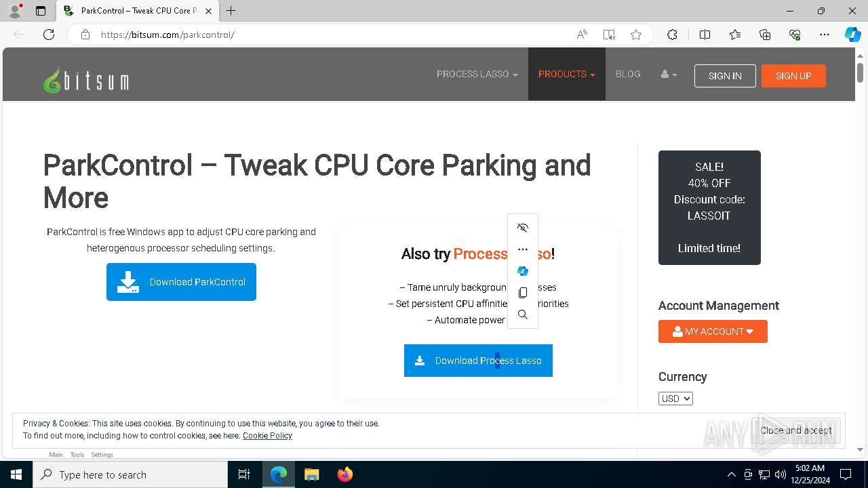Click the taskbar search box
The height and width of the screenshot is (488, 868).
point(130,474)
